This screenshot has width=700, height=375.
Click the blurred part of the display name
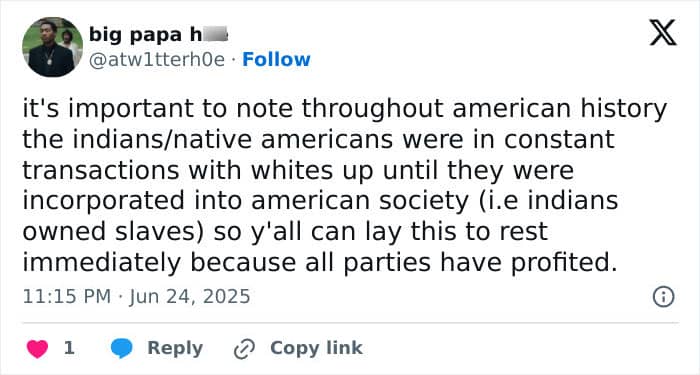(216, 34)
